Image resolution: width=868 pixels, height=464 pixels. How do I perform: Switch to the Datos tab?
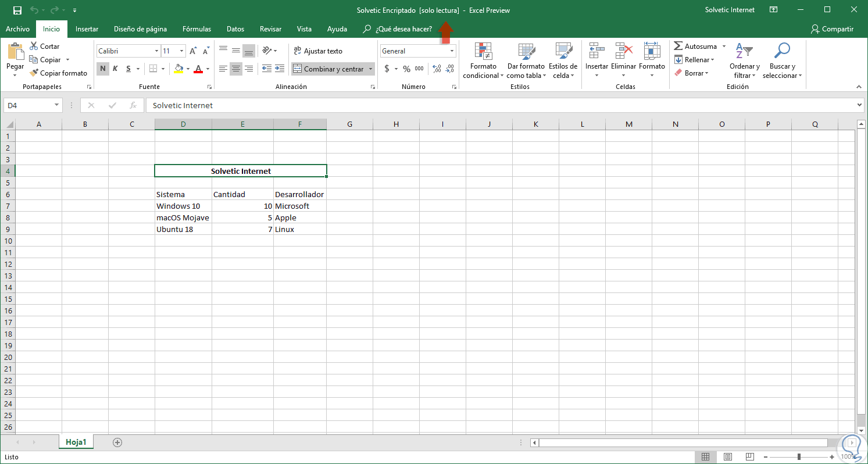(x=235, y=28)
